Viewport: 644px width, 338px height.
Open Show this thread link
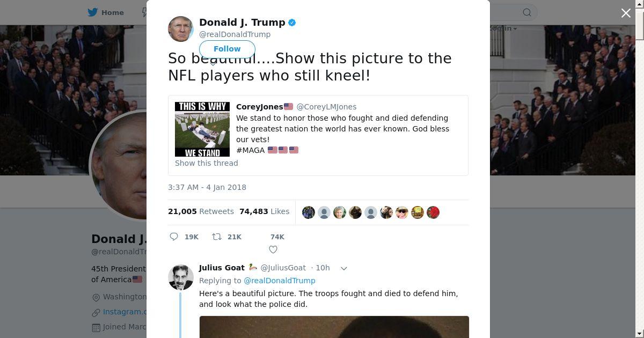coord(207,163)
